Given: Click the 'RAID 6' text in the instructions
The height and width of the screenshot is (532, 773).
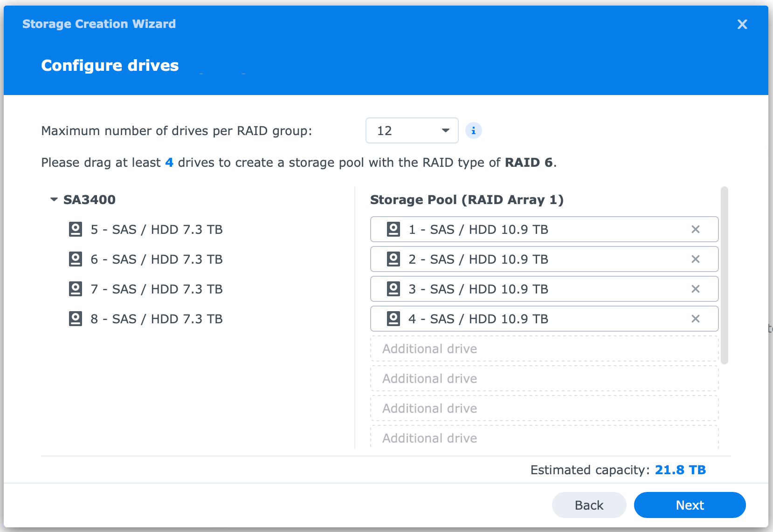Looking at the screenshot, I should pos(529,162).
